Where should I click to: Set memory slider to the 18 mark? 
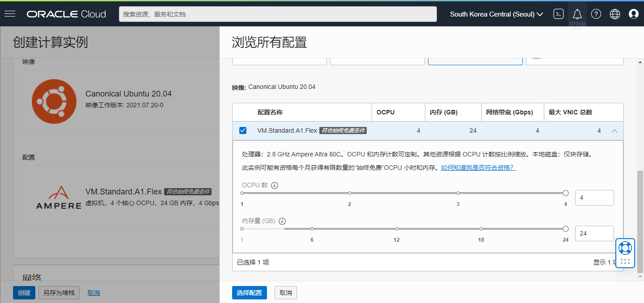tap(481, 229)
